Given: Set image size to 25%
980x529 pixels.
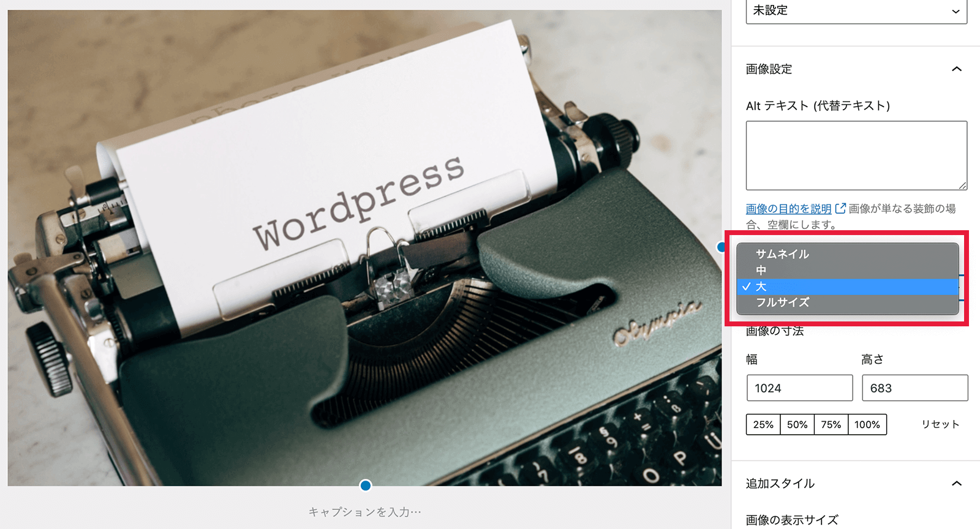Looking at the screenshot, I should (763, 424).
